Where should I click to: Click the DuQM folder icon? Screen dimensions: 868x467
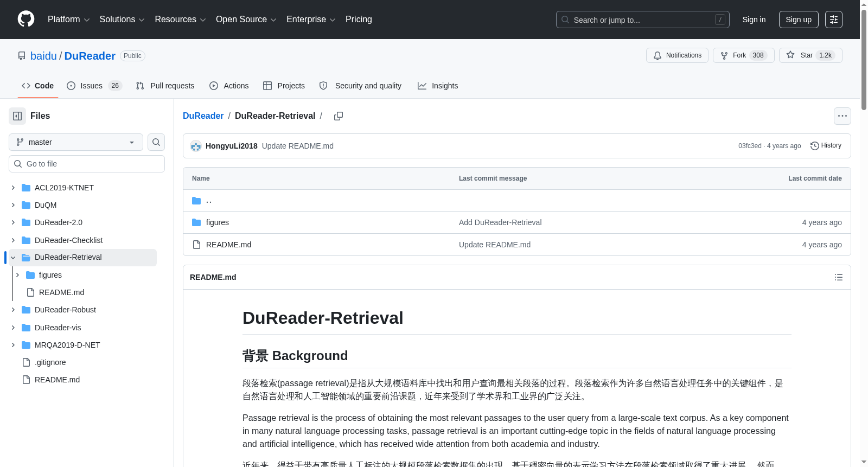(26, 205)
